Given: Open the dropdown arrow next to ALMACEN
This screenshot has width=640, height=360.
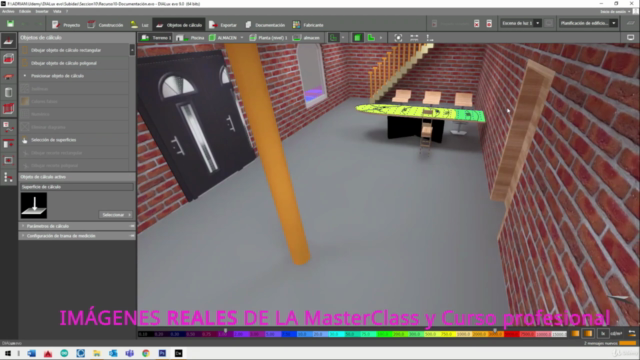Looking at the screenshot, I should (242, 38).
